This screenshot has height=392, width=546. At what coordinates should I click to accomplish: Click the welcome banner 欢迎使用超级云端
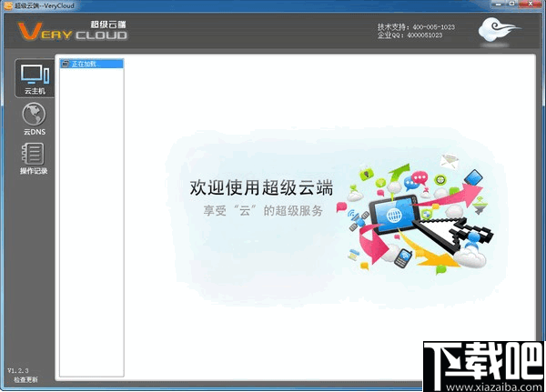[261, 187]
